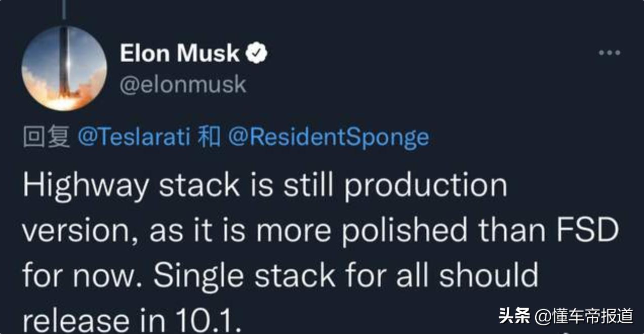The image size is (644, 335).
Task: Visit the @Teslarati mention
Action: 133,137
